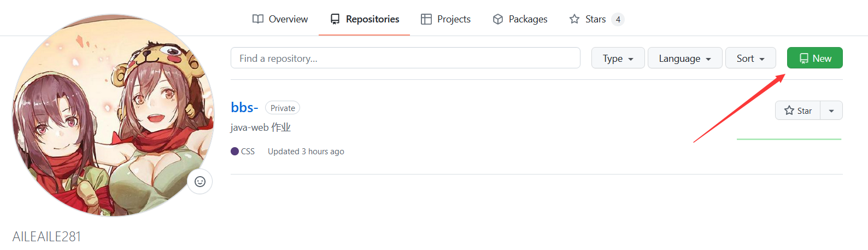Expand the star lists dropdown arrow

coord(831,111)
